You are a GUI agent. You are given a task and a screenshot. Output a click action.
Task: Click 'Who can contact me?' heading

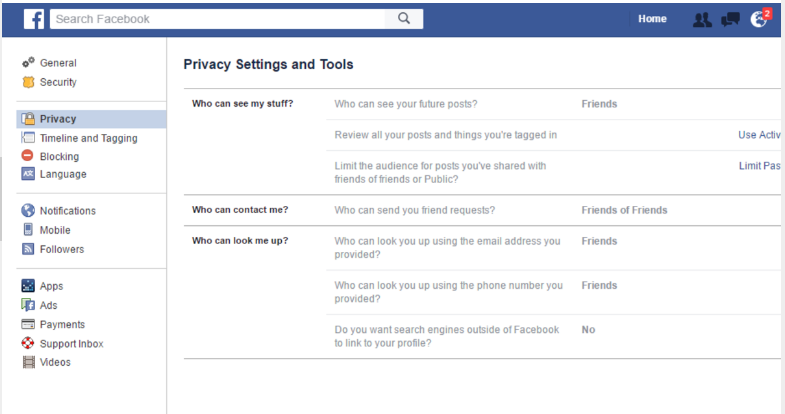[x=240, y=210]
